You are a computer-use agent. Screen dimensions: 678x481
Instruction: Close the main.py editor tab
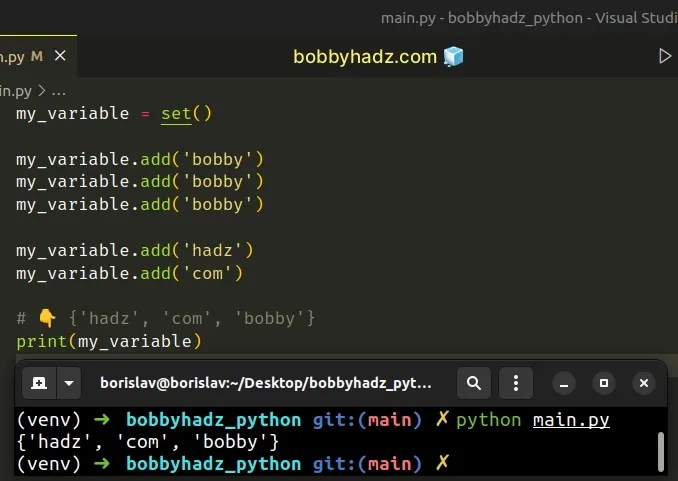pyautogui.click(x=60, y=56)
